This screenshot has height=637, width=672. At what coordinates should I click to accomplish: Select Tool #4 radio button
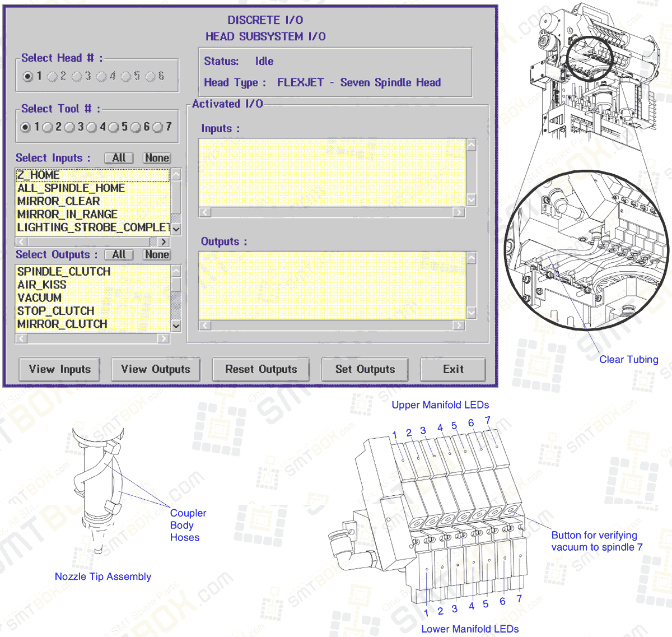[x=91, y=127]
